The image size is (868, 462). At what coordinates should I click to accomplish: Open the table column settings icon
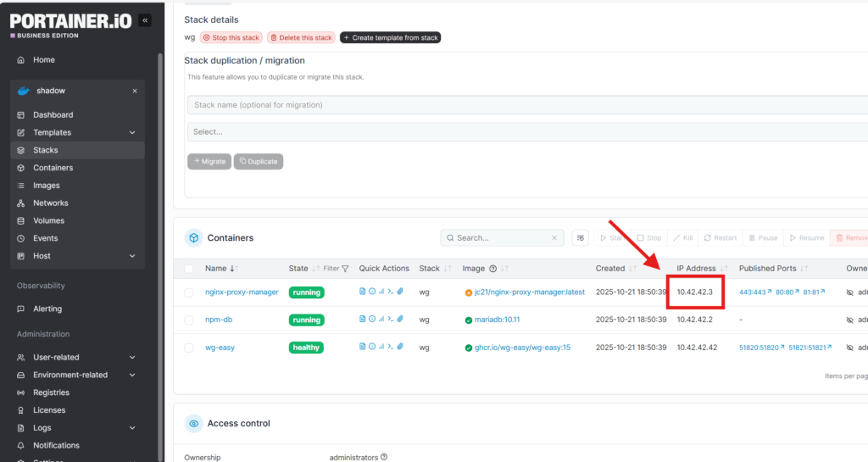click(581, 238)
